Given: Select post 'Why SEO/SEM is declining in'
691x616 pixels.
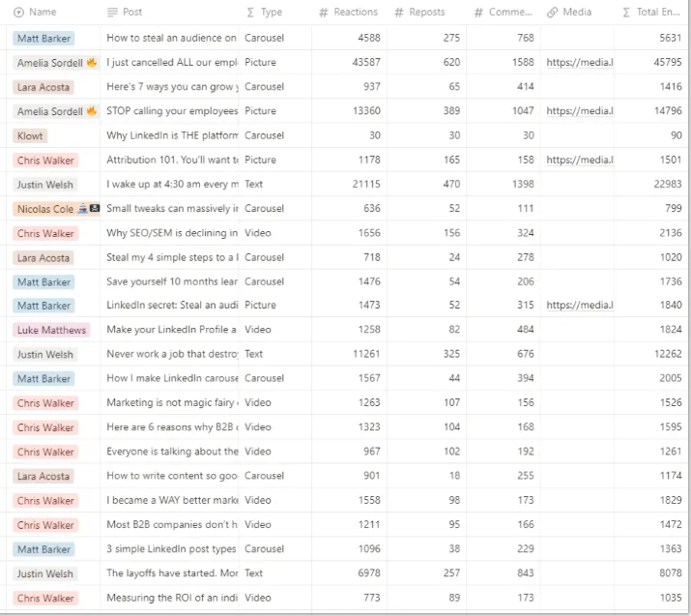Looking at the screenshot, I should coord(172,233).
